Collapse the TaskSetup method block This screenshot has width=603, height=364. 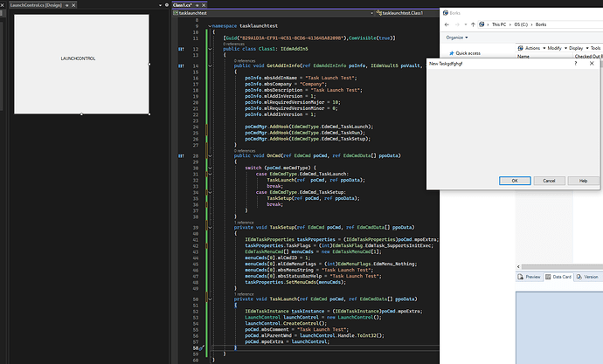210,228
